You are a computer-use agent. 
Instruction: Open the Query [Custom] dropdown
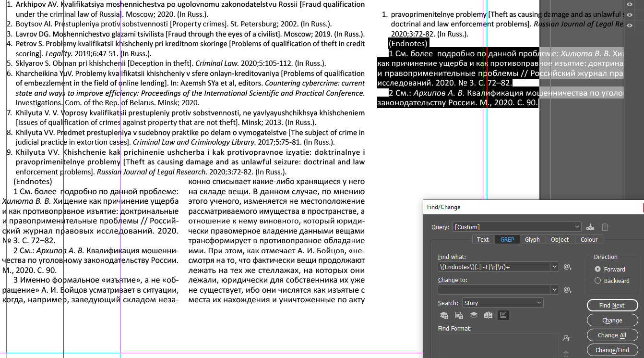pyautogui.click(x=517, y=227)
